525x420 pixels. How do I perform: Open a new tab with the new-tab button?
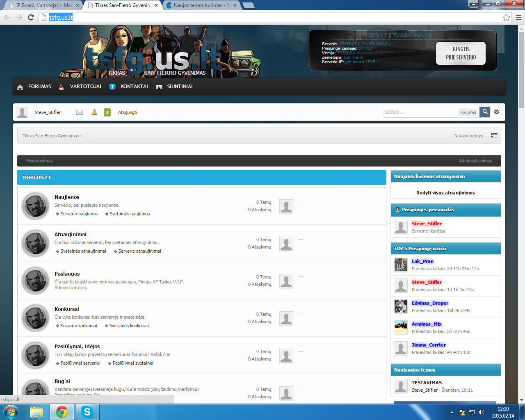249,5
